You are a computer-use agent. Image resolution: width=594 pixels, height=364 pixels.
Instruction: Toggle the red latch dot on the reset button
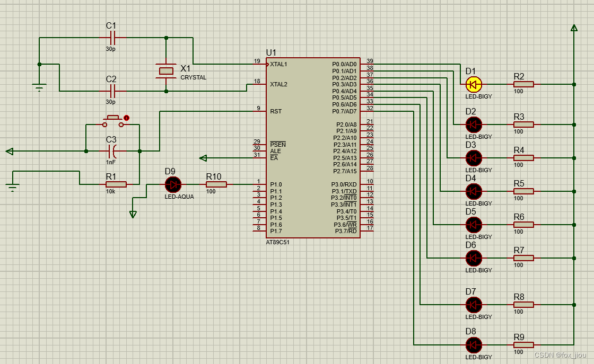[127, 118]
